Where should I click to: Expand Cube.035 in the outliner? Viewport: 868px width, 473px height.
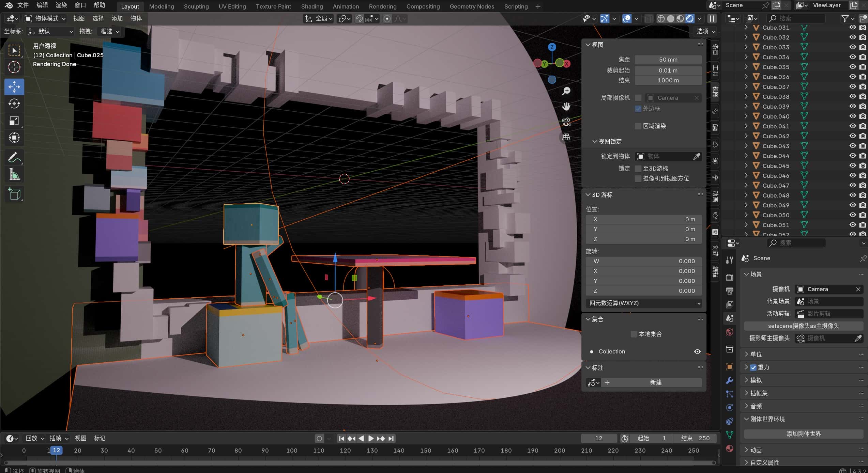point(746,67)
